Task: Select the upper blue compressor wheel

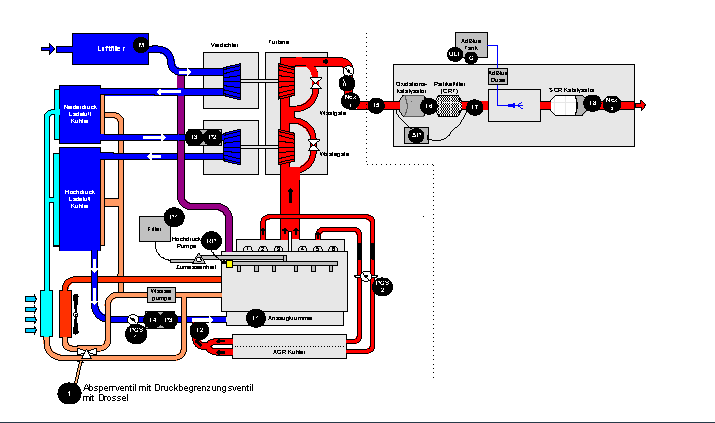Action: point(232,81)
